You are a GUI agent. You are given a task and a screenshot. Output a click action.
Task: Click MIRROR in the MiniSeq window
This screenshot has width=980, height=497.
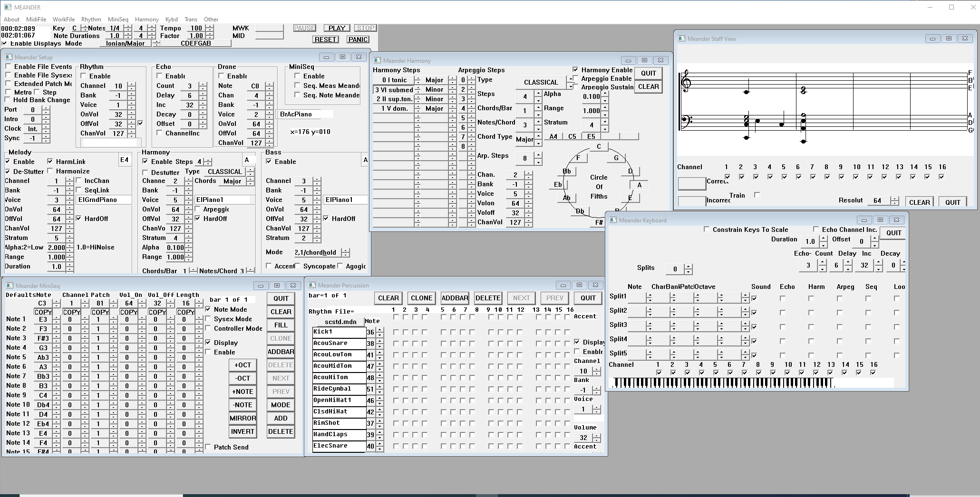[243, 418]
